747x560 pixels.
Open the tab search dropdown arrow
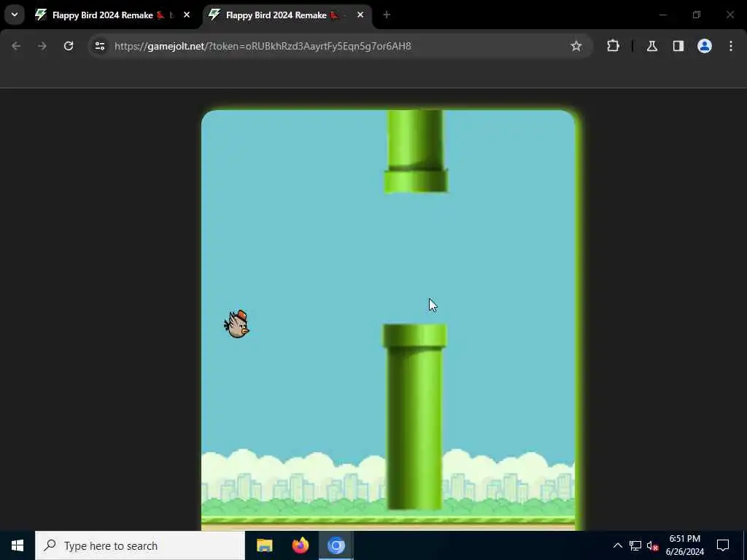pyautogui.click(x=15, y=15)
